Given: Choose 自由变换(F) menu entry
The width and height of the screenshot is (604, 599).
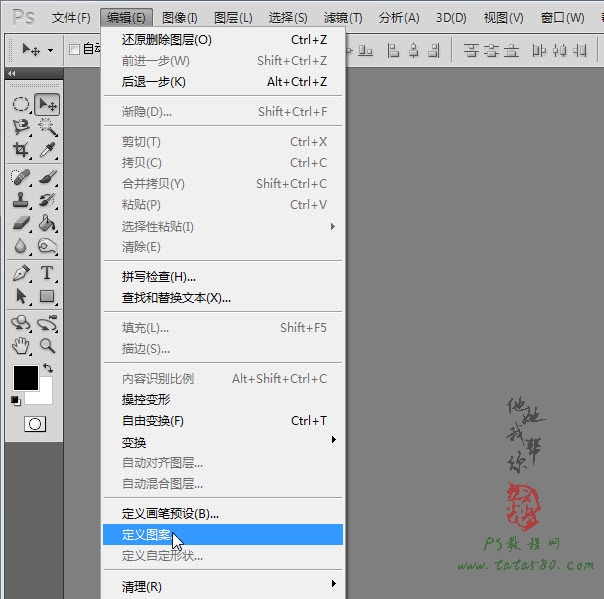Looking at the screenshot, I should point(223,421).
